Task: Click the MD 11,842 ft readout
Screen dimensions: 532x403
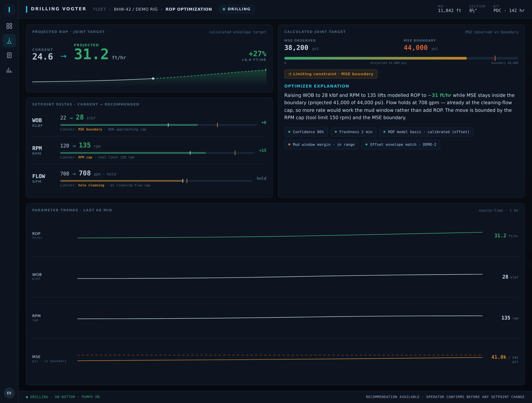Action: tap(450, 9)
